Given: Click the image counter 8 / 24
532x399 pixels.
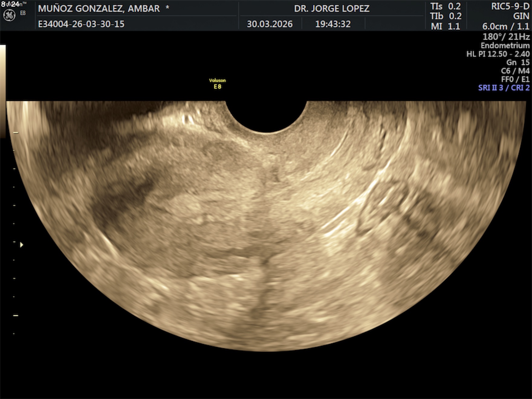Looking at the screenshot, I should (x=10, y=4).
